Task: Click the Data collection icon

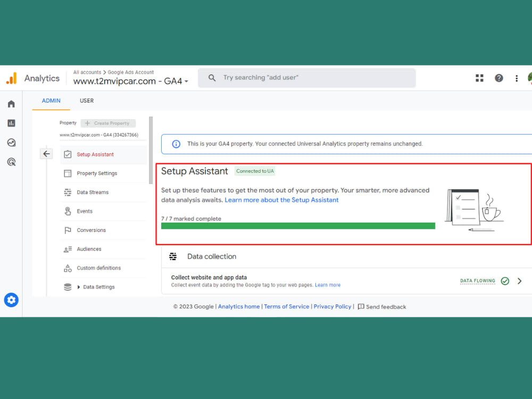Action: click(173, 256)
